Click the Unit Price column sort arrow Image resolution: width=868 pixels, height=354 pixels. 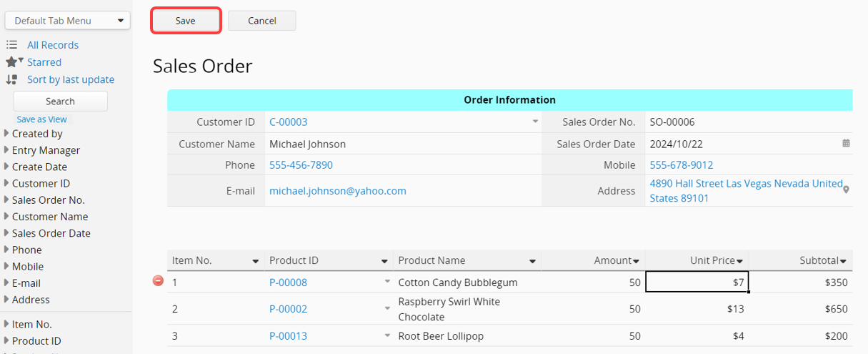(740, 262)
